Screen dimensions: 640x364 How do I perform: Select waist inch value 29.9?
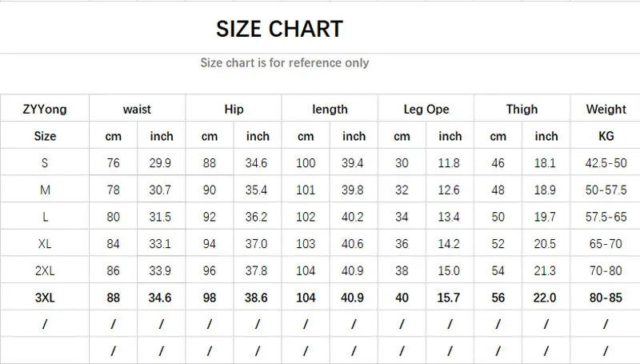tap(160, 163)
